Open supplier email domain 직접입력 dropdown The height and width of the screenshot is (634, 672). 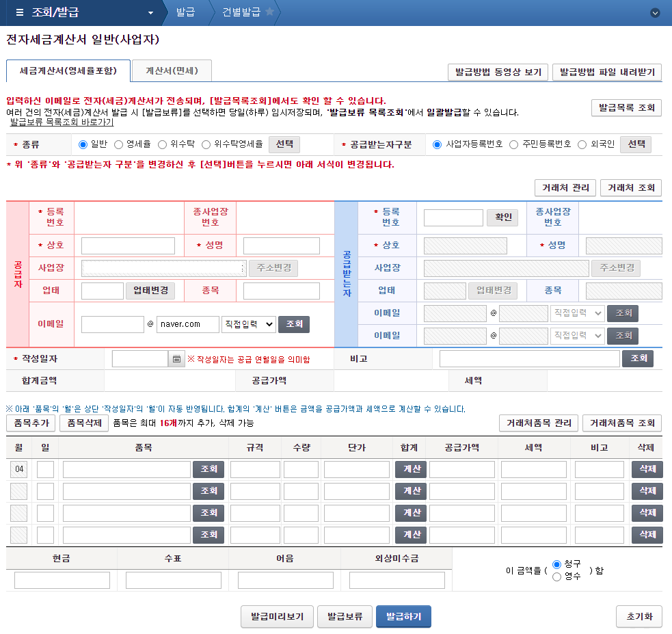(249, 324)
